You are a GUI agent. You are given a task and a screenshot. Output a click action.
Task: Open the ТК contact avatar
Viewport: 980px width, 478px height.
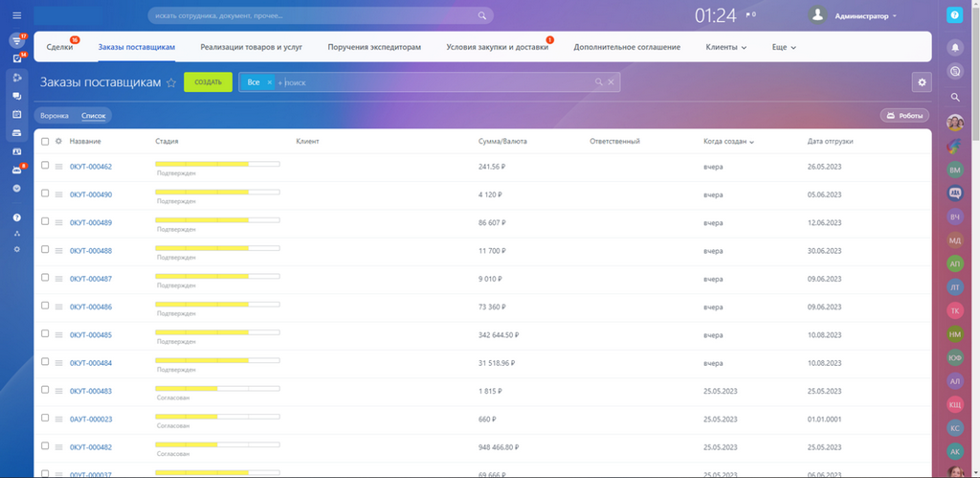pos(955,310)
